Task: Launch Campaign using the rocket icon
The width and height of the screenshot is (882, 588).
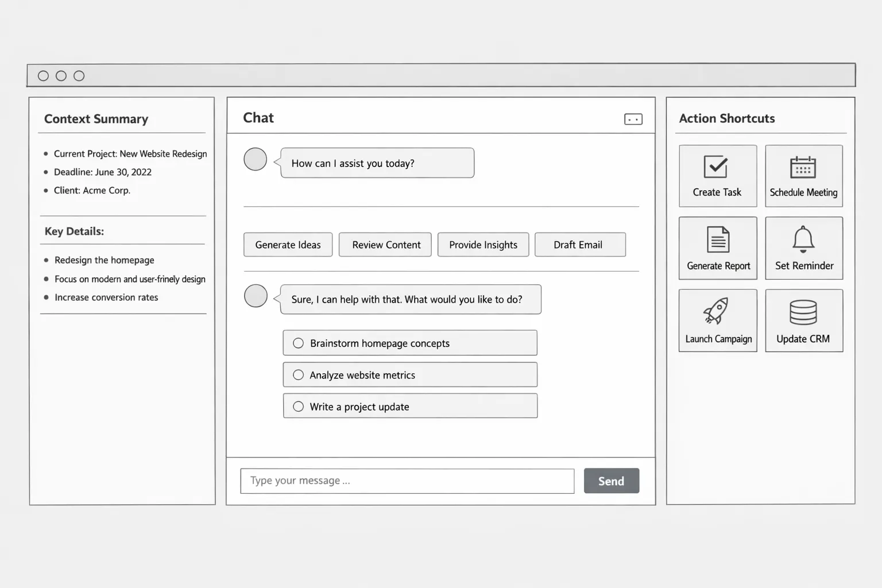Action: coord(716,311)
